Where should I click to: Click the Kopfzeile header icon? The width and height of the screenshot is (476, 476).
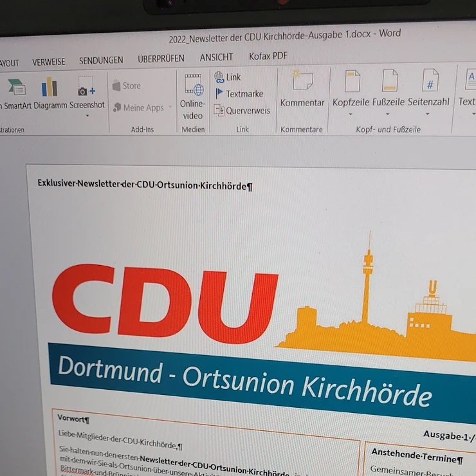pos(352,81)
